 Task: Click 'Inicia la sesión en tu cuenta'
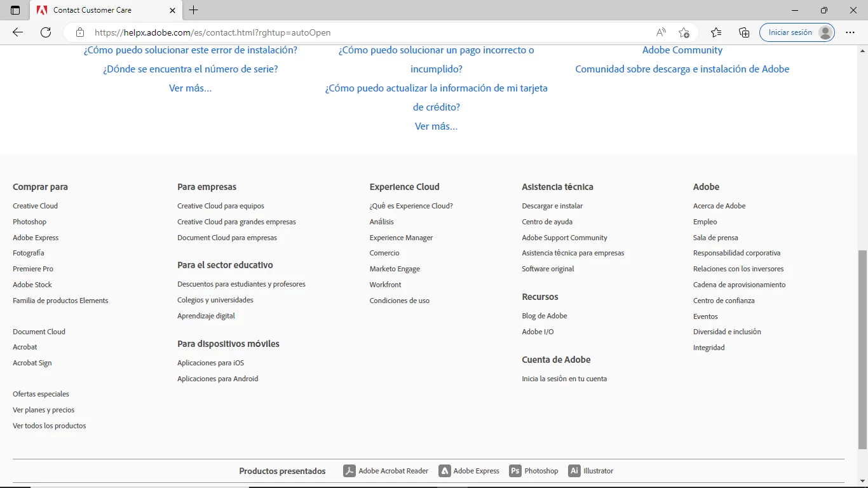(x=564, y=379)
